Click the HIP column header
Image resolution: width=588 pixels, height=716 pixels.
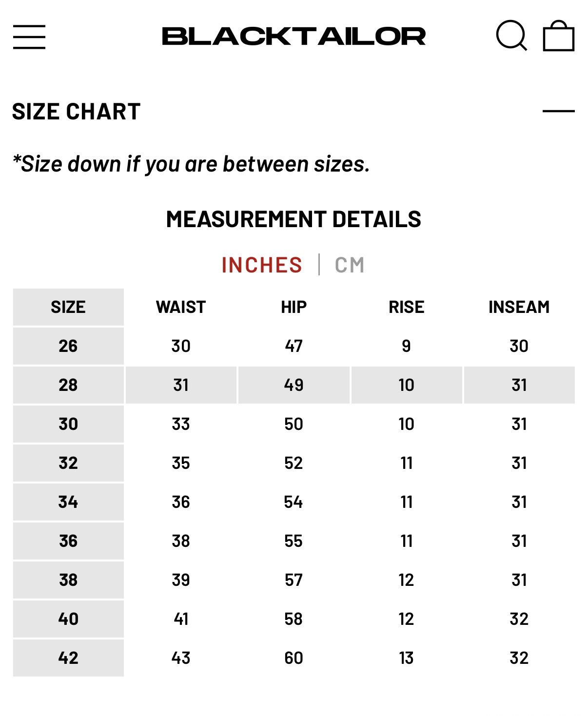[x=294, y=307]
